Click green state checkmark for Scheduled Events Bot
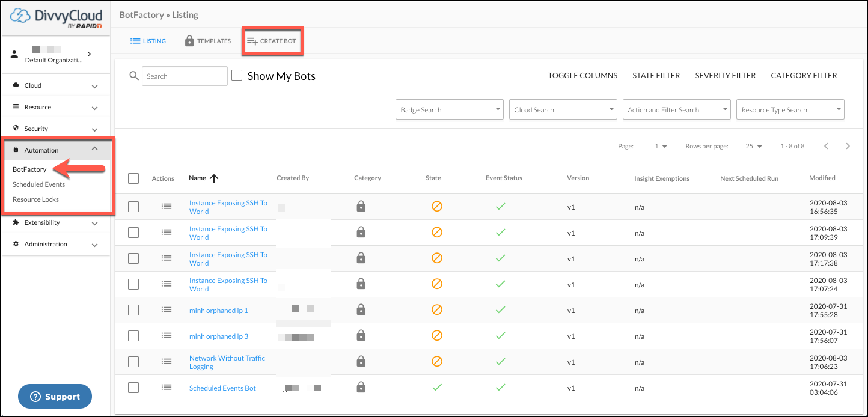This screenshot has width=868, height=417. tap(437, 387)
